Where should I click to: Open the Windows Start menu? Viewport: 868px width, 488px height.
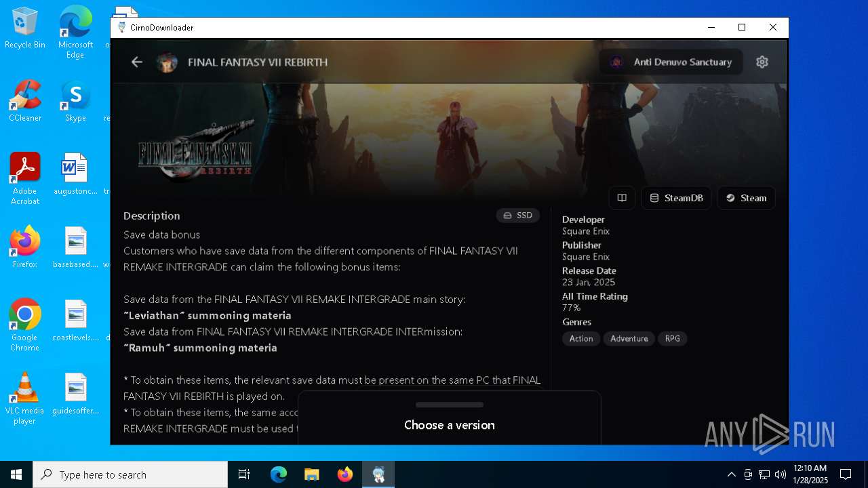tap(16, 474)
